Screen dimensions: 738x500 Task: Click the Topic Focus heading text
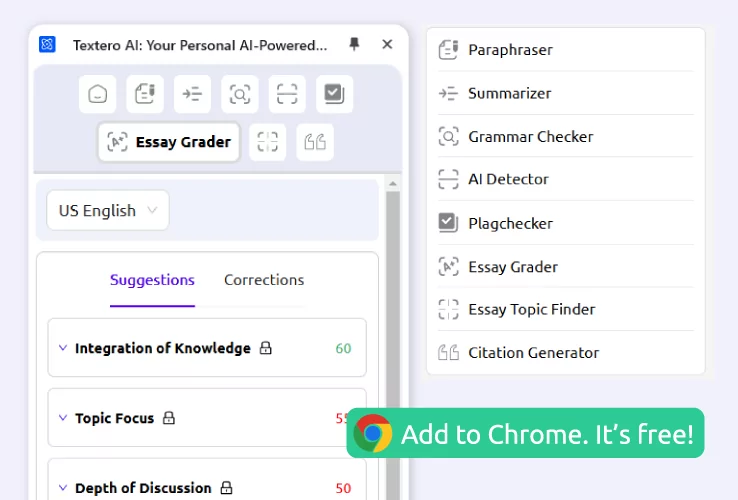(114, 418)
